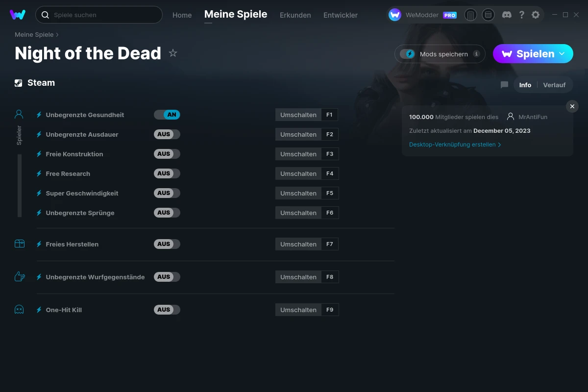This screenshot has width=588, height=392.
Task: Click the December 05, 2023 date
Action: (502, 131)
